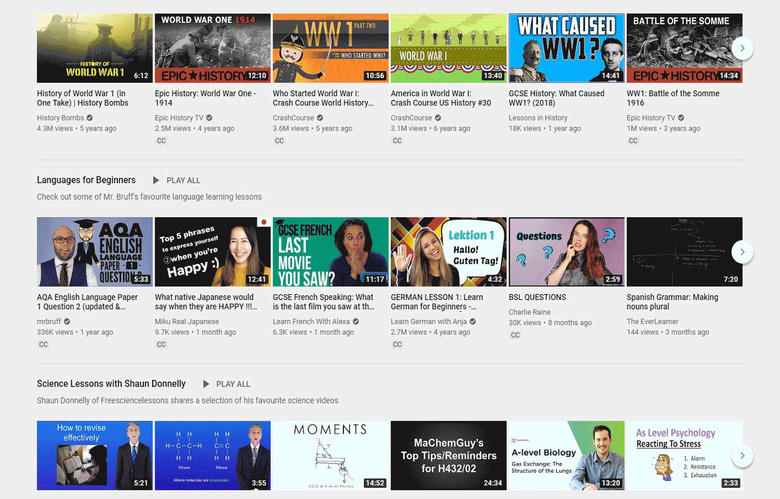780x499 pixels.
Task: Open How to revise effectively thumbnail
Action: tap(95, 455)
